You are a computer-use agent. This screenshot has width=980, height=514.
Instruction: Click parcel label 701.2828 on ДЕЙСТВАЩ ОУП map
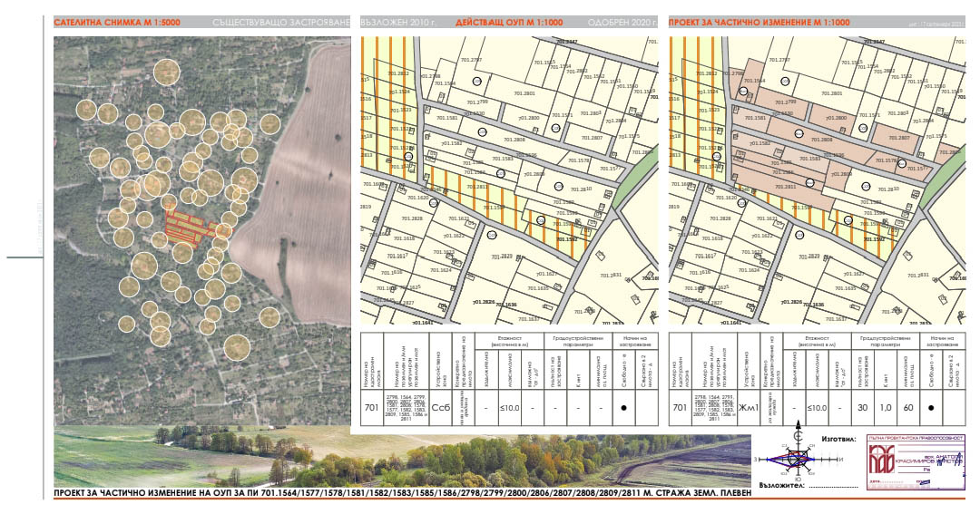pyautogui.click(x=413, y=218)
